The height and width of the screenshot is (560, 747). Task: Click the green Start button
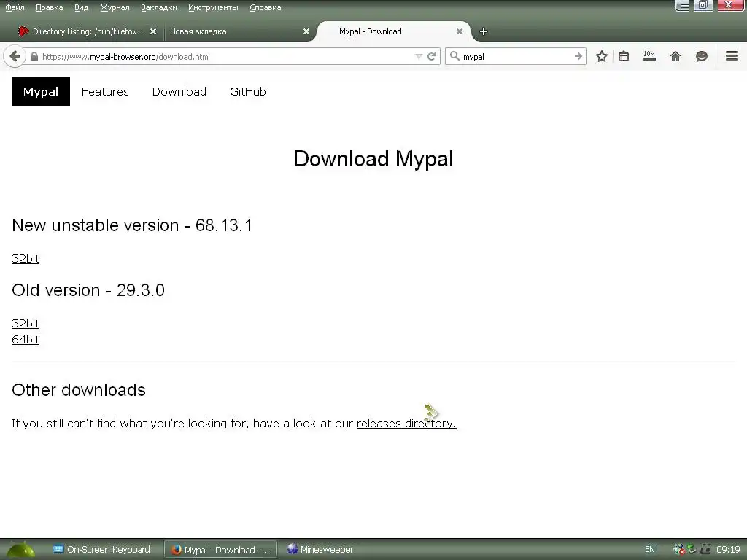click(20, 551)
